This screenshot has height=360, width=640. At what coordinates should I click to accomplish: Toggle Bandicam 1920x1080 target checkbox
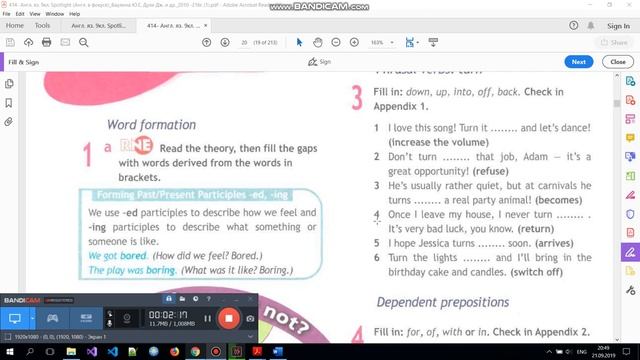point(7,337)
